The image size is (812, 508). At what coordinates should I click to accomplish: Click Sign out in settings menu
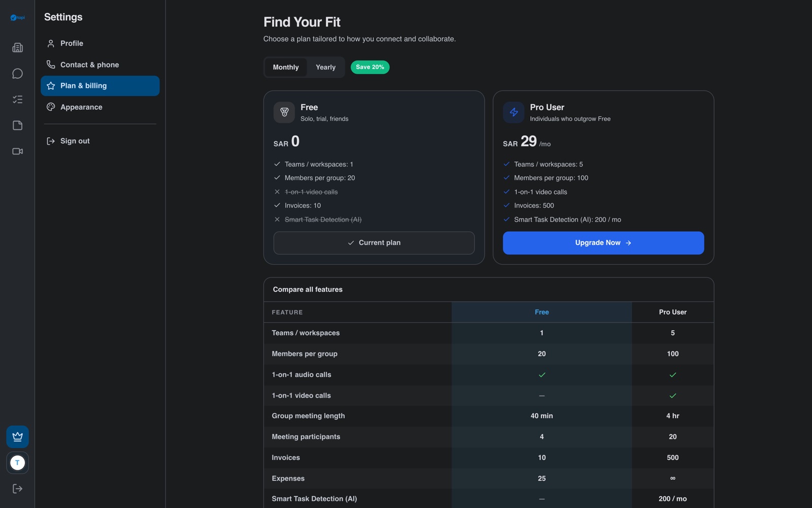(x=100, y=141)
